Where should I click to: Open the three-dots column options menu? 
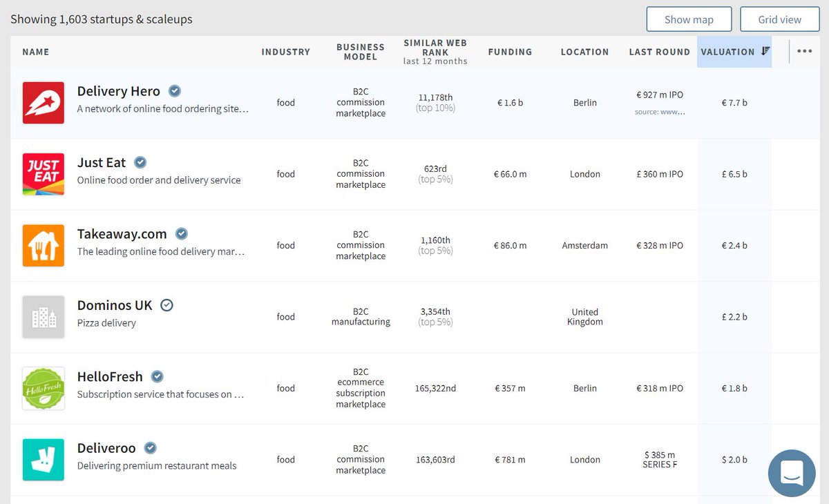pos(805,51)
